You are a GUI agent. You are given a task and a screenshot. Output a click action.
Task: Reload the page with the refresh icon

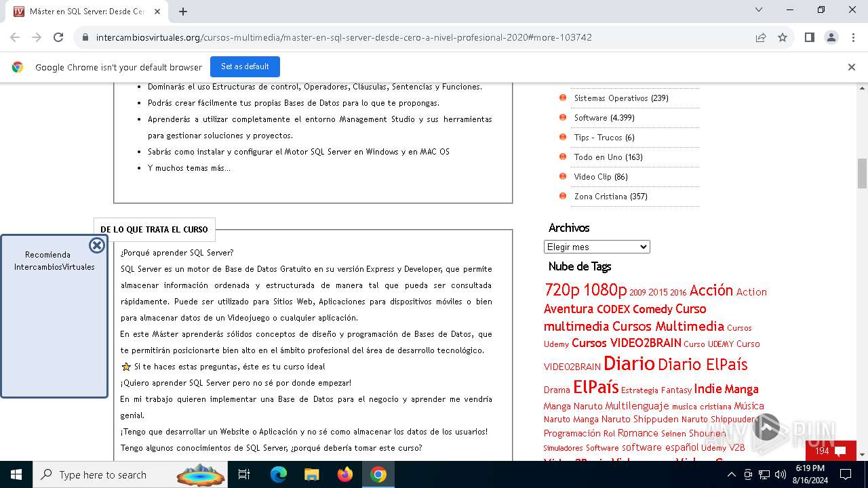58,37
